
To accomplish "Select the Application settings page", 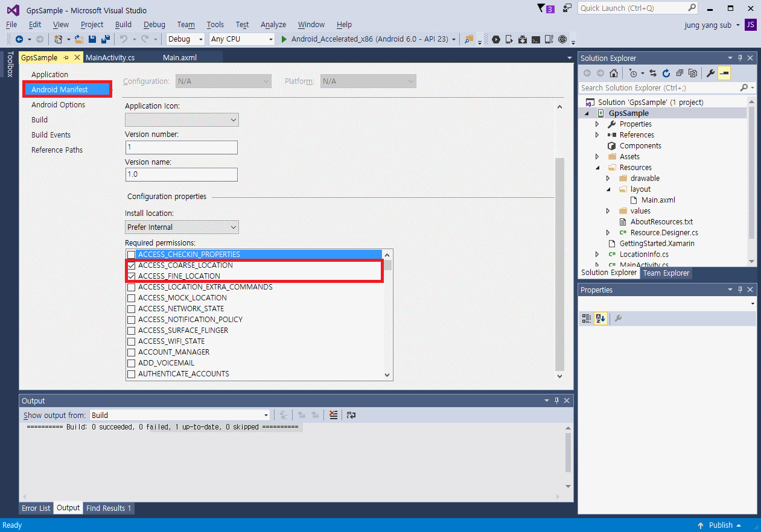I will [50, 75].
